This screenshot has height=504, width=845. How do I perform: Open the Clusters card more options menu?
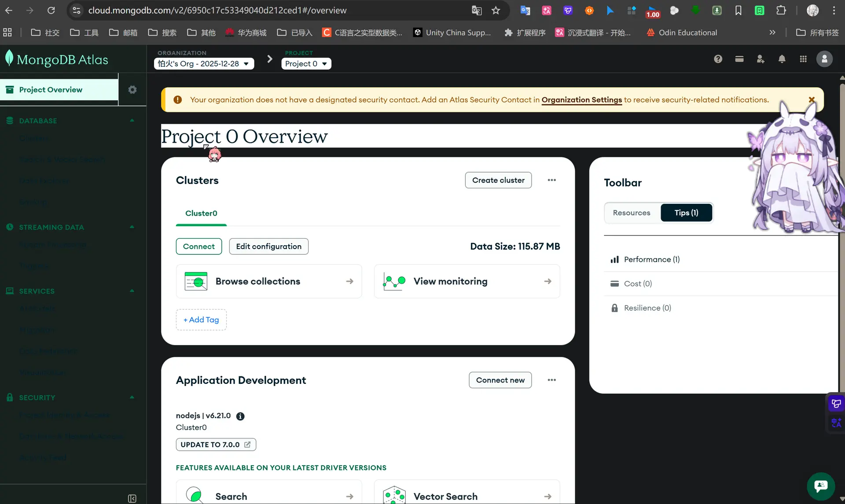(551, 180)
